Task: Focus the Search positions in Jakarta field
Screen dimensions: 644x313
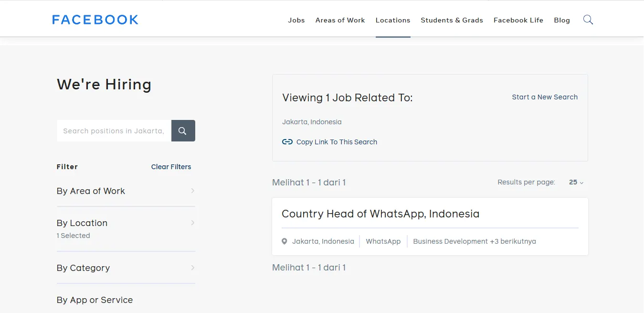Action: click(x=114, y=131)
